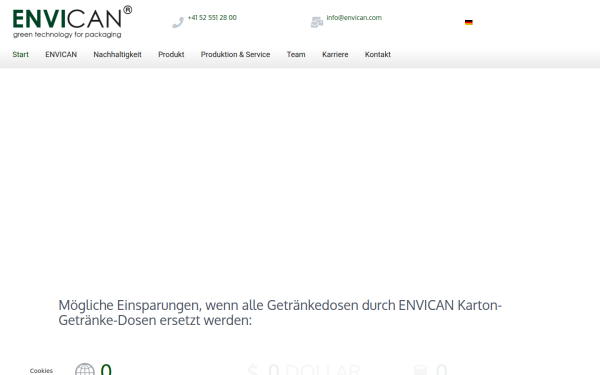Go to the Start menu item

click(20, 54)
